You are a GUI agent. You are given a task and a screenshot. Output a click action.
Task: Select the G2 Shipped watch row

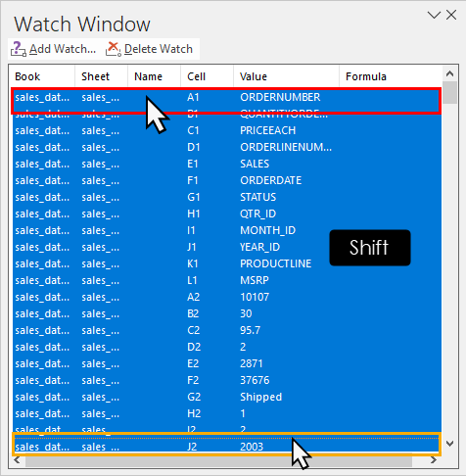coord(227,397)
